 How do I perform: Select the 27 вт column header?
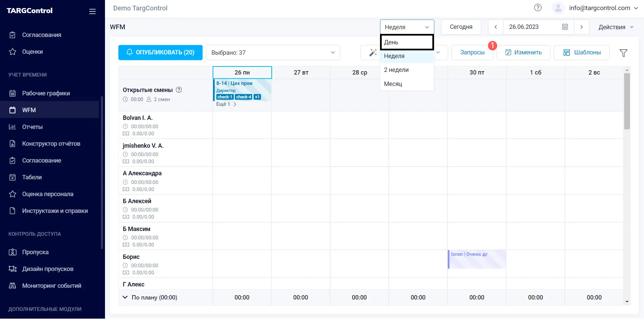click(301, 73)
